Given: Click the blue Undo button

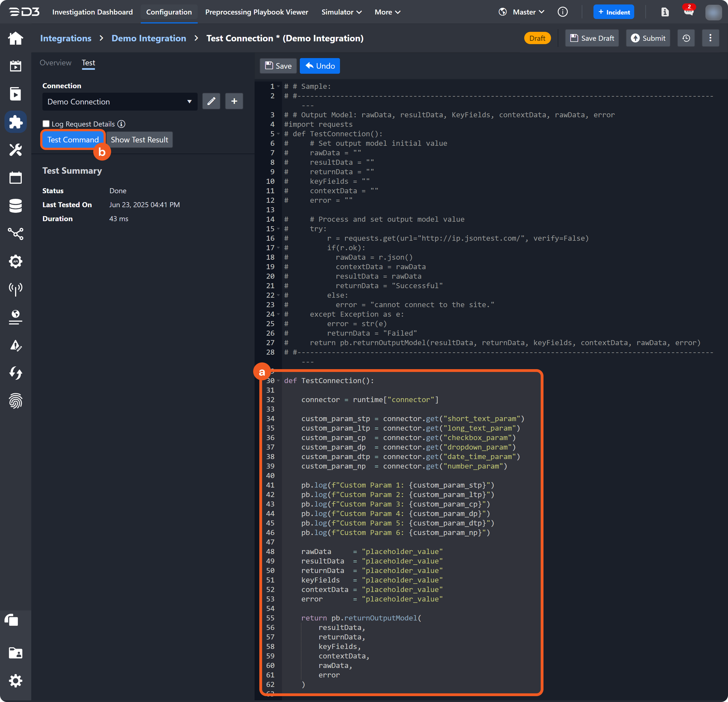Looking at the screenshot, I should [x=319, y=66].
